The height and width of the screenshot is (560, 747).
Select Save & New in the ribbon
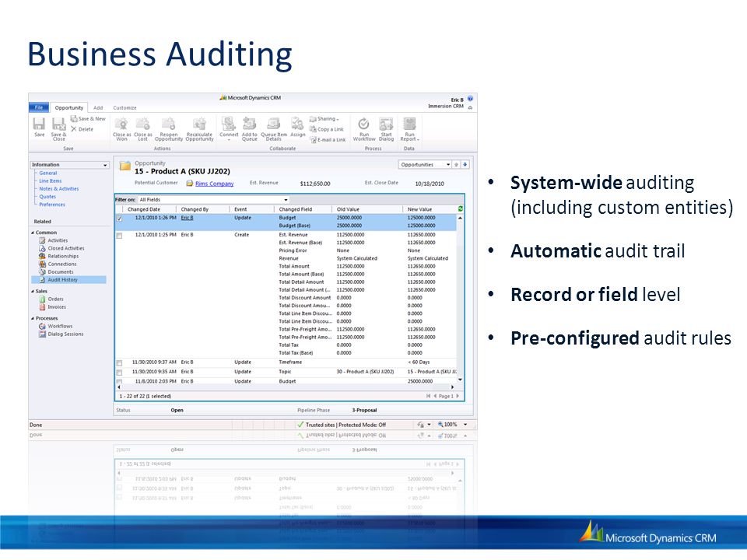(88, 118)
